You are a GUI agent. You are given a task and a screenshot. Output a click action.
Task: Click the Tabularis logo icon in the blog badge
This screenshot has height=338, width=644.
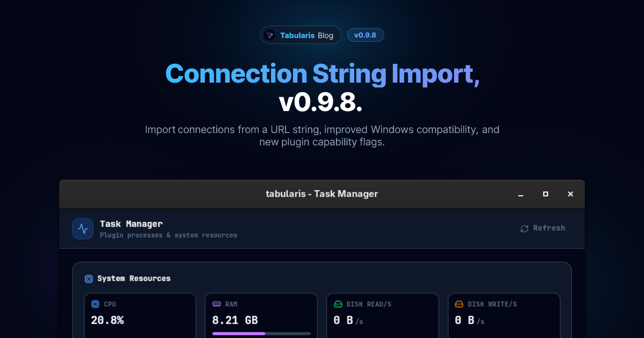click(269, 34)
